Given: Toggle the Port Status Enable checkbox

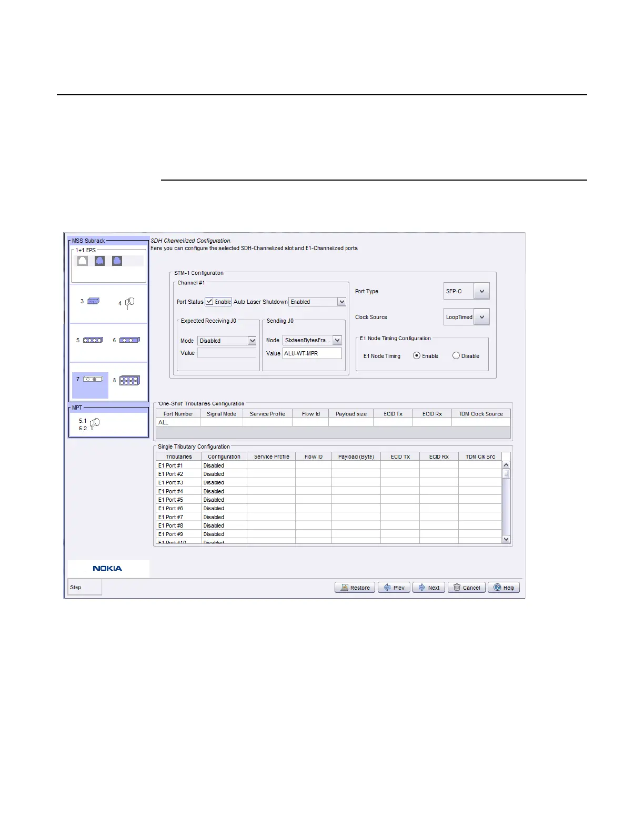Looking at the screenshot, I should click(x=209, y=302).
